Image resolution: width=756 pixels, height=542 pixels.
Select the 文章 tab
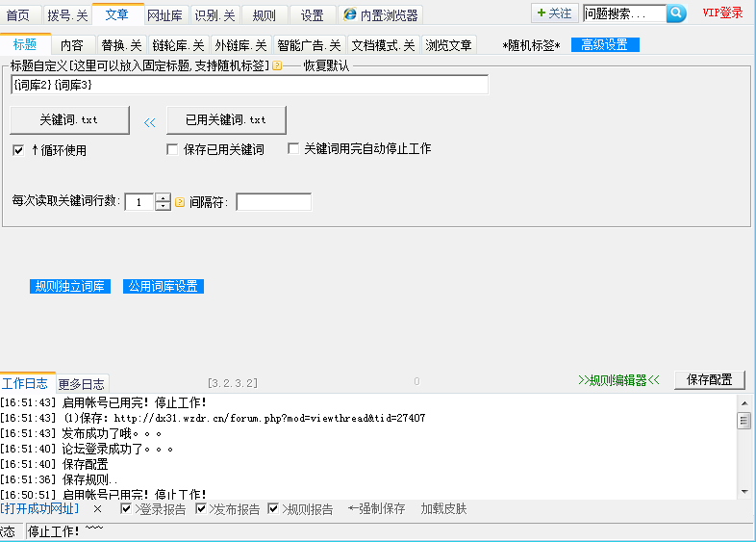(117, 14)
